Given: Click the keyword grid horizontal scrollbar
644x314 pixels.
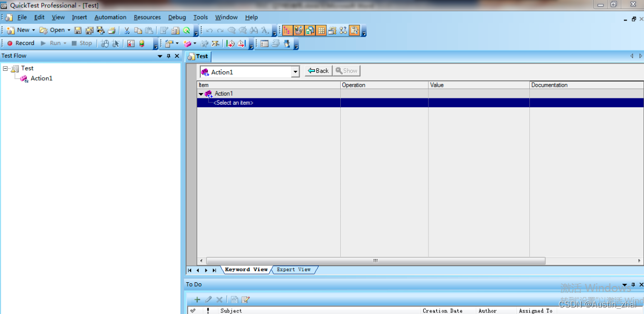Looking at the screenshot, I should coord(375,261).
